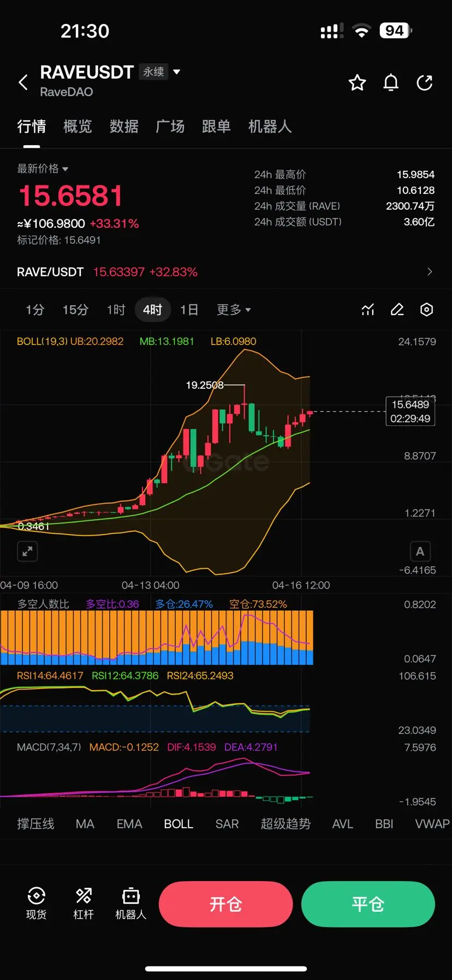
Task: Select 1分 timeframe
Action: 35,310
